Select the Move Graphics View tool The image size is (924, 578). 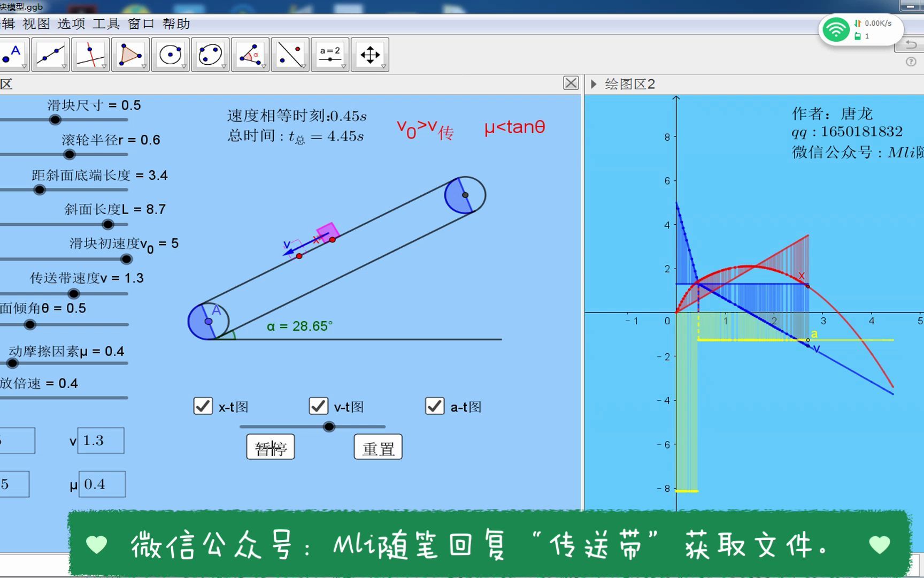(370, 54)
